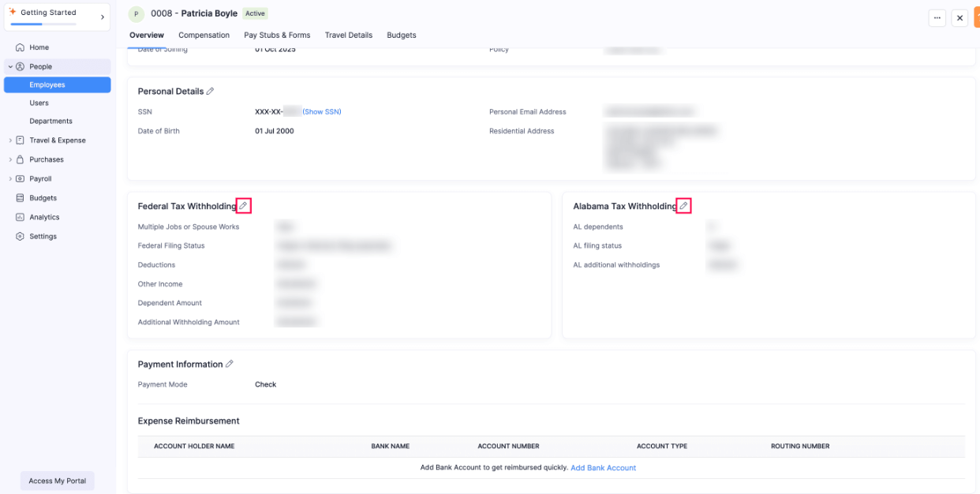Reveal the SSN via Show SSN link
980x494 pixels.
point(321,111)
